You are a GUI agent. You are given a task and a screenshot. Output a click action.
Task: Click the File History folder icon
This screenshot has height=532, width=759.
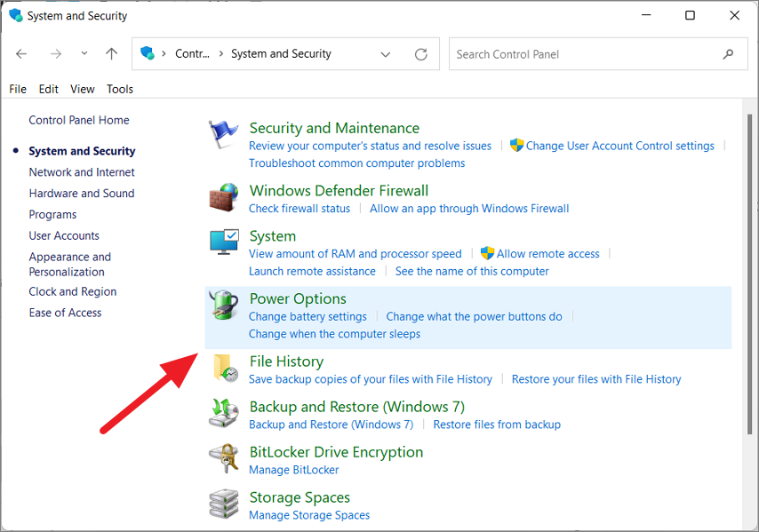tap(226, 368)
